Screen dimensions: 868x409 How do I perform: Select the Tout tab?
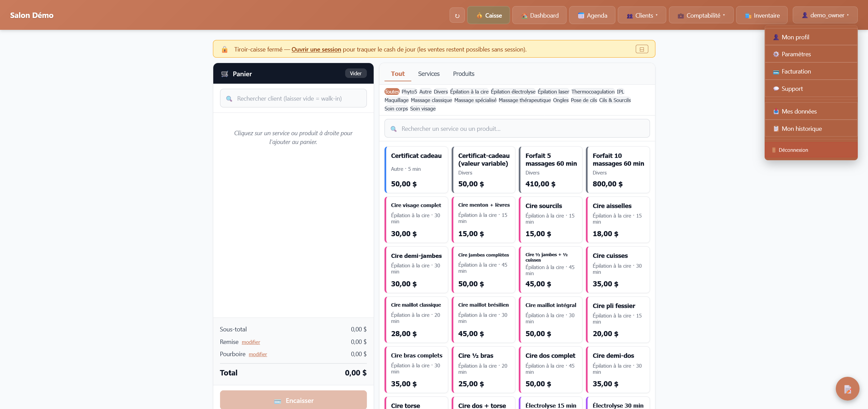click(x=398, y=74)
